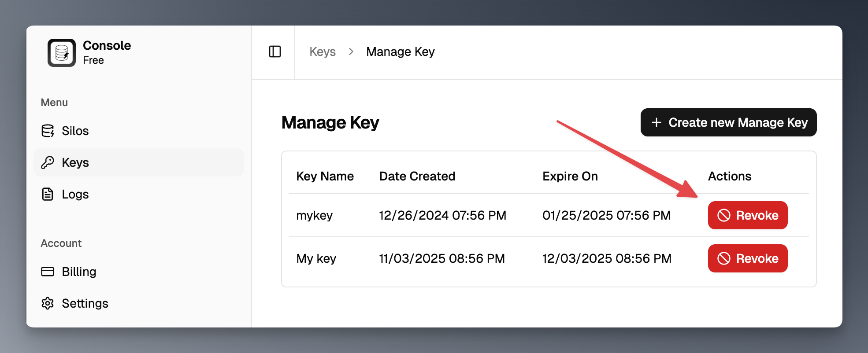The image size is (868, 353).
Task: Click the Console title text
Action: pos(107,45)
